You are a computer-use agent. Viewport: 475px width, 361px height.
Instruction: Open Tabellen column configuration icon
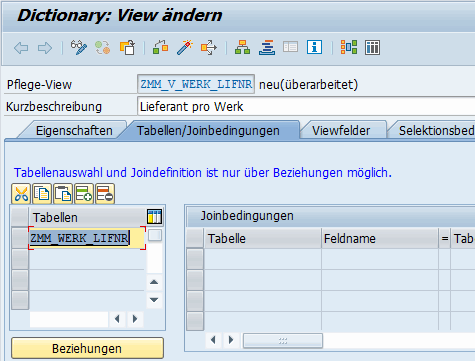(155, 217)
